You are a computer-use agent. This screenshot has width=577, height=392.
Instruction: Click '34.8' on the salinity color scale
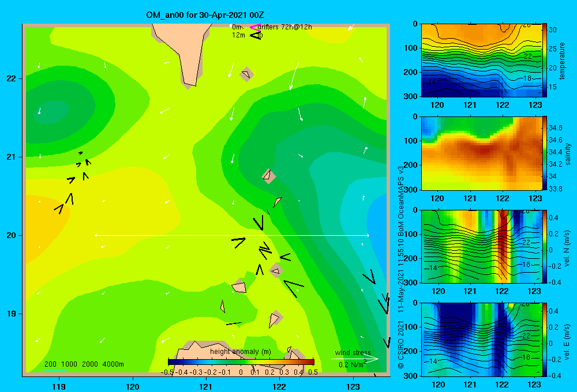click(x=556, y=128)
